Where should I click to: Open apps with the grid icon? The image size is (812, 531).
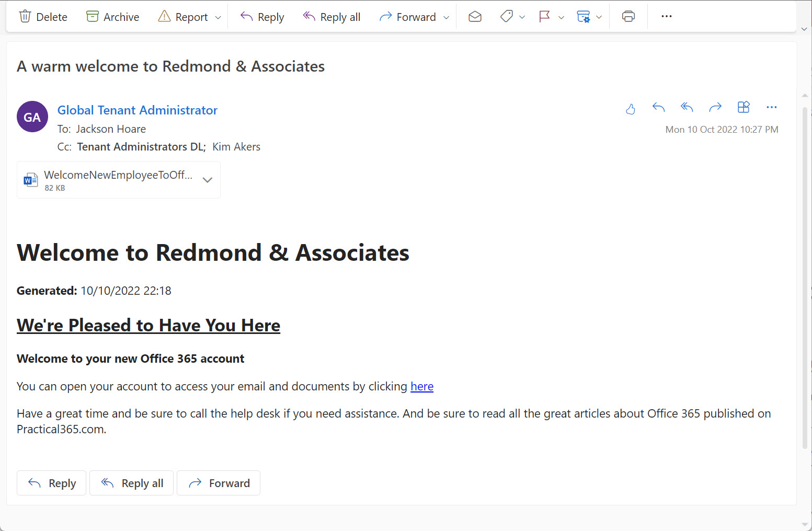point(744,107)
